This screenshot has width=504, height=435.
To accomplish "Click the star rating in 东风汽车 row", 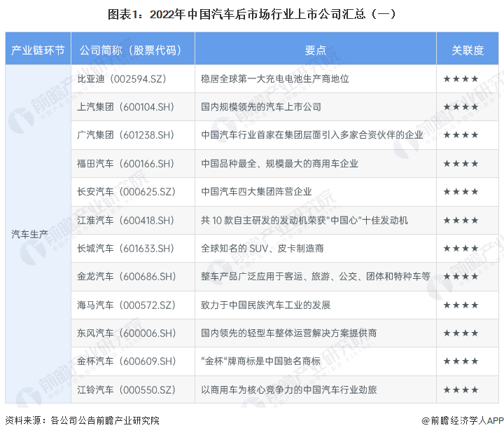I will tap(461, 333).
